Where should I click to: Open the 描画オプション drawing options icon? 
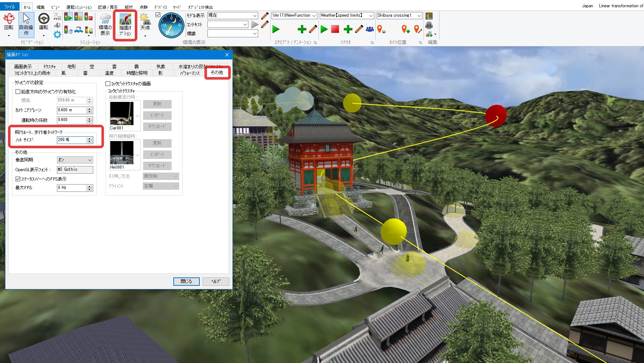[x=125, y=25]
